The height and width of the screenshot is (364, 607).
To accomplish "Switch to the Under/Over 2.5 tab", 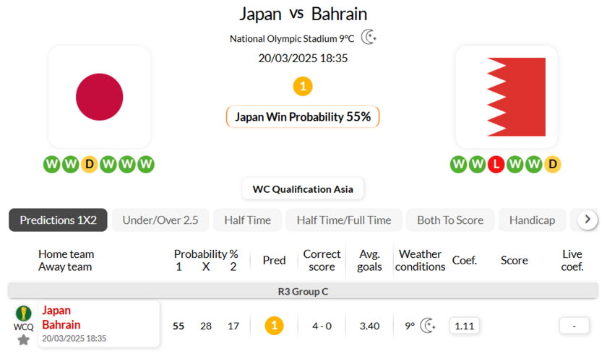I will tap(160, 220).
